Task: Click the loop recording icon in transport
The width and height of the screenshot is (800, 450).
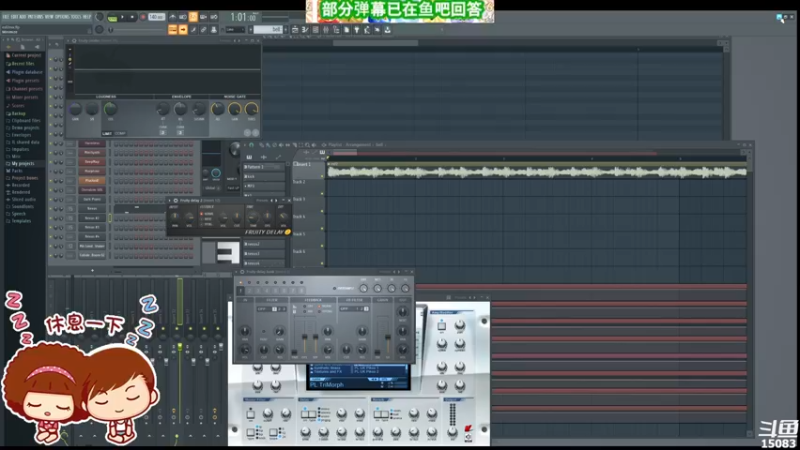Action: point(214,17)
